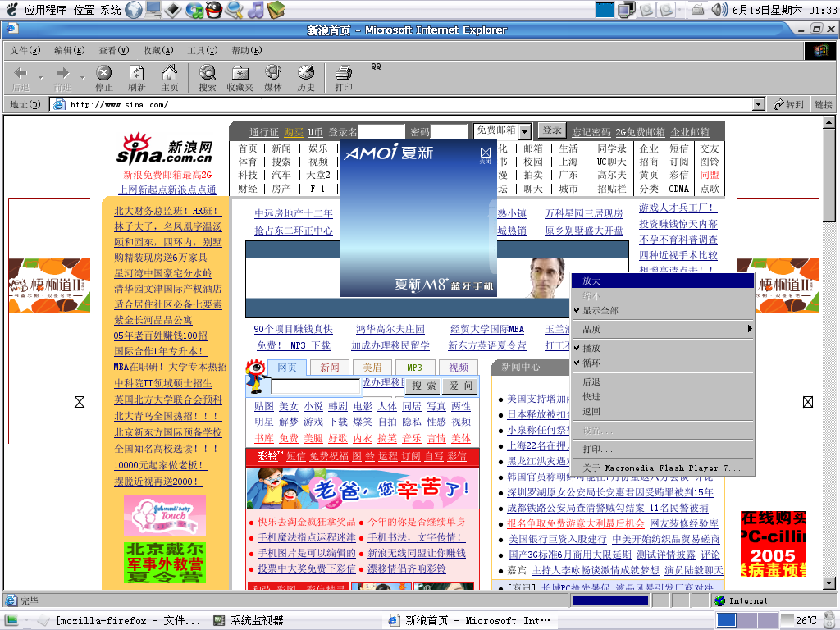Toggle 循环 (Loop) in Flash context menu
Viewport: 840px width, 630px height.
[x=663, y=363]
